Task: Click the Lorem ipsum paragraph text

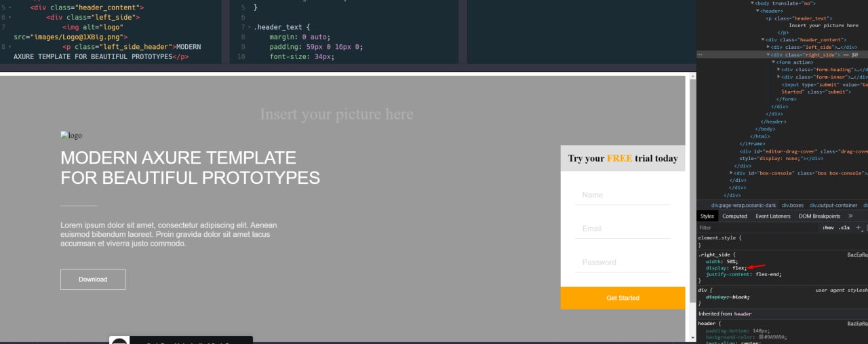Action: [x=168, y=234]
